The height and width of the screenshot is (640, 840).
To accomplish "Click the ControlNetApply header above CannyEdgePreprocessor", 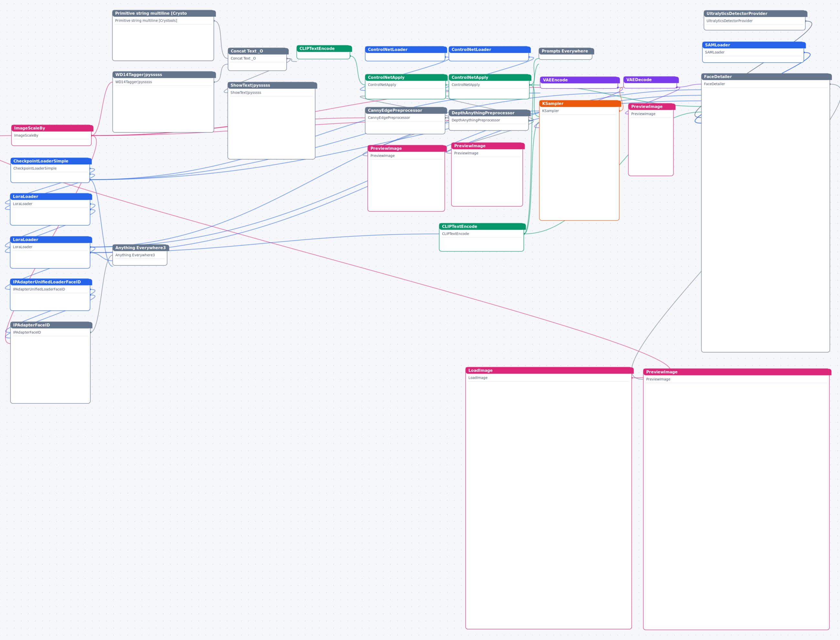I will (x=406, y=77).
